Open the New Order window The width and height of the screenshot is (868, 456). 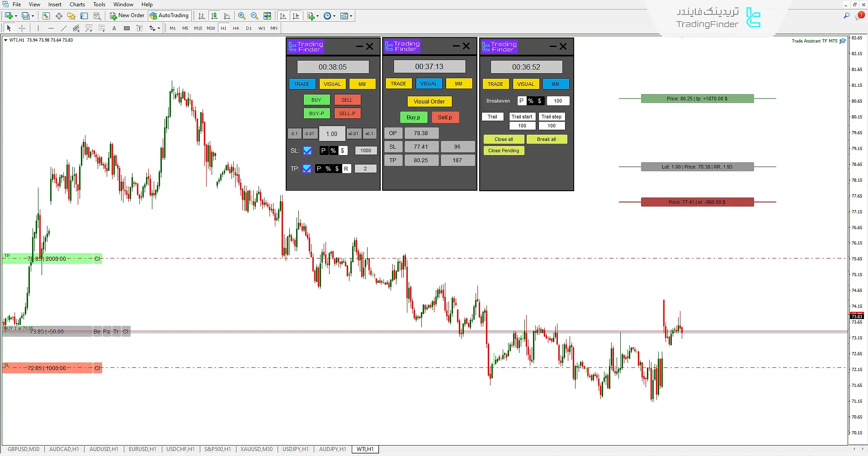pos(127,15)
